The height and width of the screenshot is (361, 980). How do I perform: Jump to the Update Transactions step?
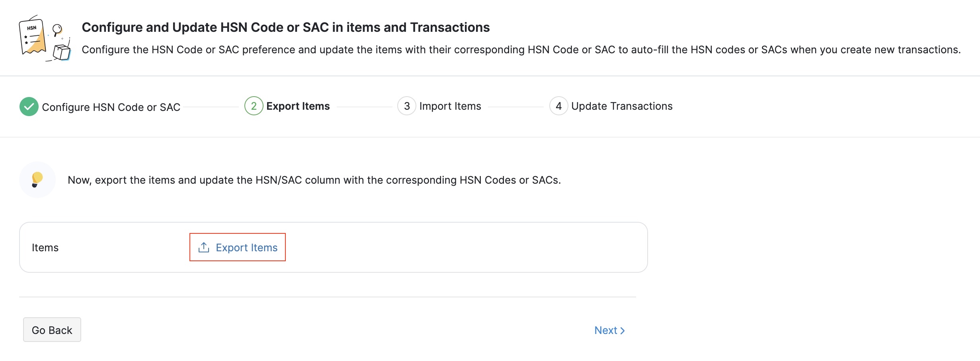[x=621, y=106]
